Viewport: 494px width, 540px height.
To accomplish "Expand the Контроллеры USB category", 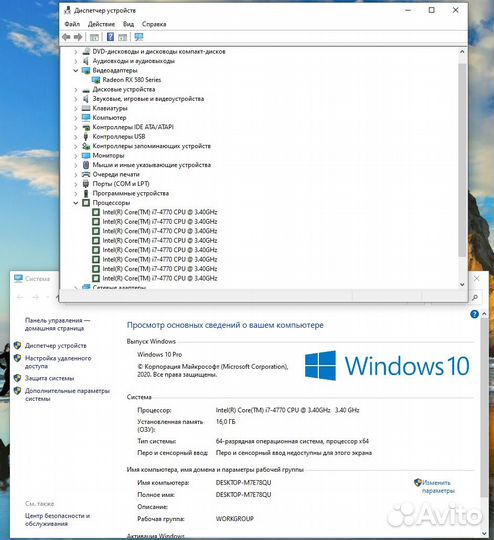I will tap(76, 137).
